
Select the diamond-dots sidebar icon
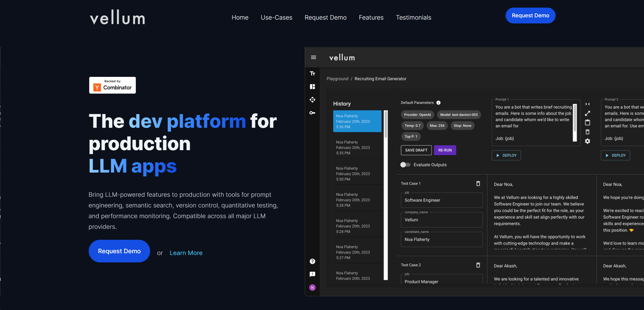coord(312,100)
